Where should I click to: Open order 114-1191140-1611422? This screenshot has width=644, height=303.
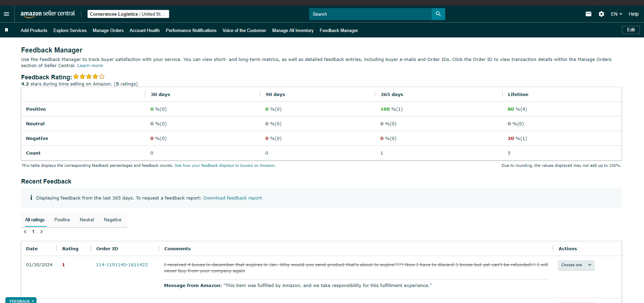122,265
